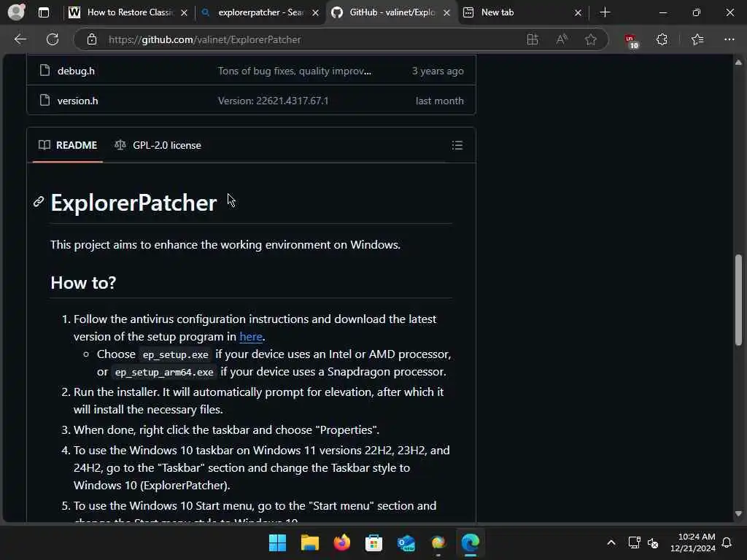Open the notifications bell icon
Screen dimensions: 747x560
tap(727, 542)
